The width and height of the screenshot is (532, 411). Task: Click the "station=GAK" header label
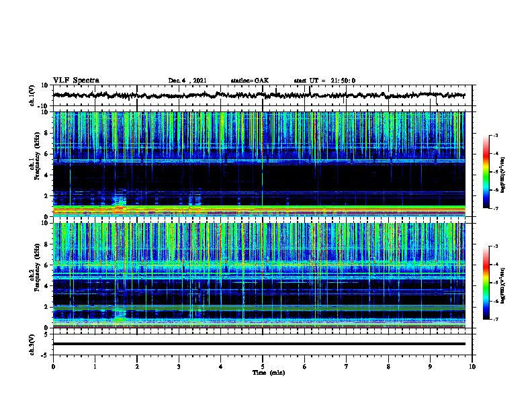250,81
